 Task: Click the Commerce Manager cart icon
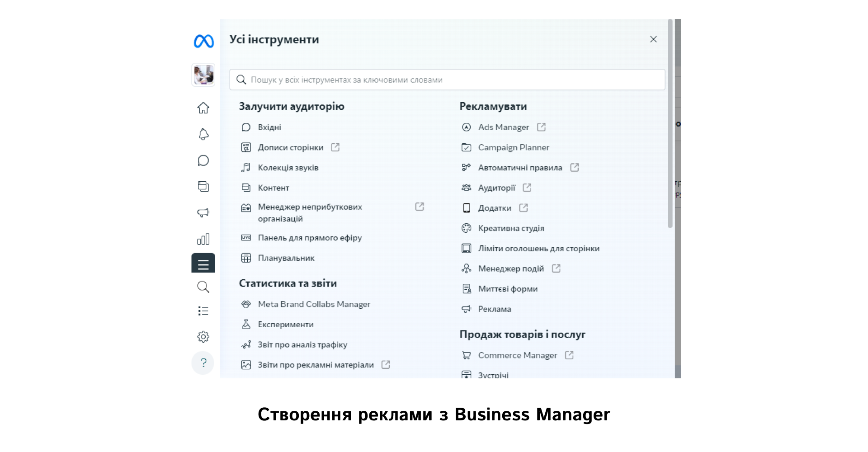coord(467,355)
